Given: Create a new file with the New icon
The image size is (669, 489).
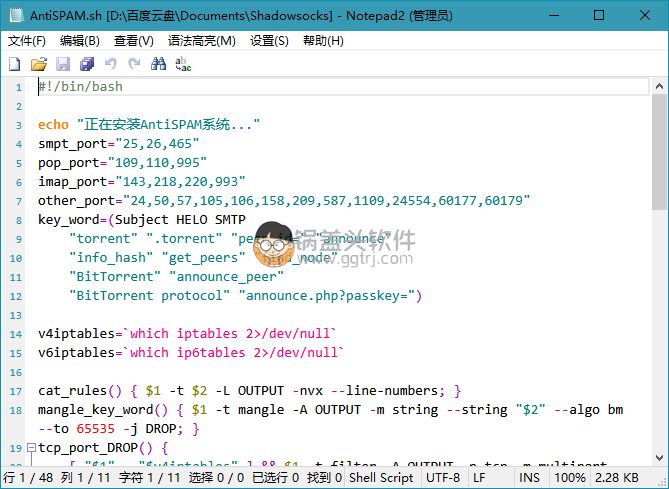Looking at the screenshot, I should click(x=15, y=64).
